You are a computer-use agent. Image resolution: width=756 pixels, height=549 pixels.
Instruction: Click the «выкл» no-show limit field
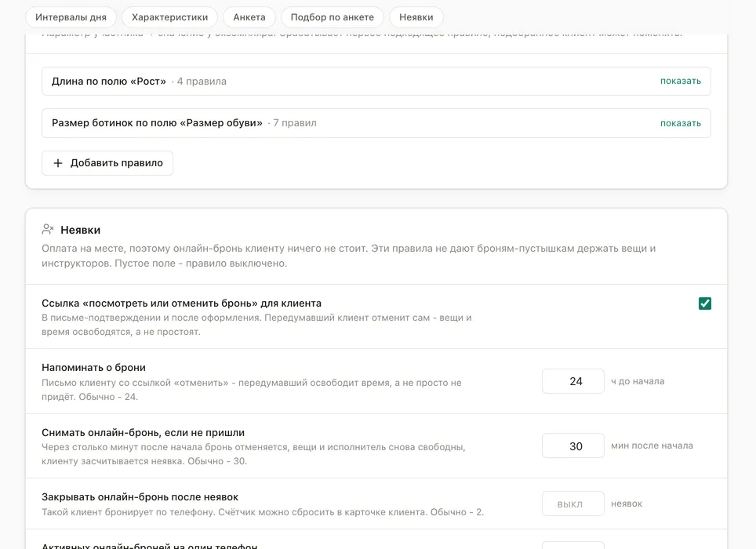point(572,504)
